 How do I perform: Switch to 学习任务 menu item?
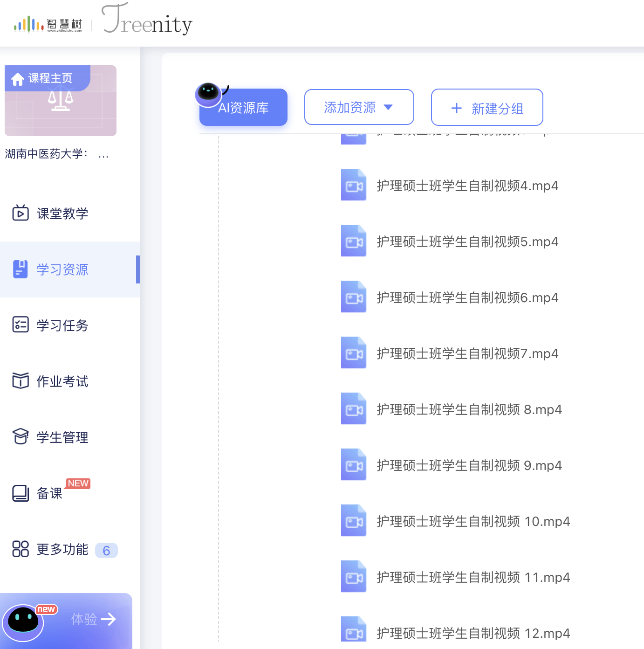tap(62, 325)
